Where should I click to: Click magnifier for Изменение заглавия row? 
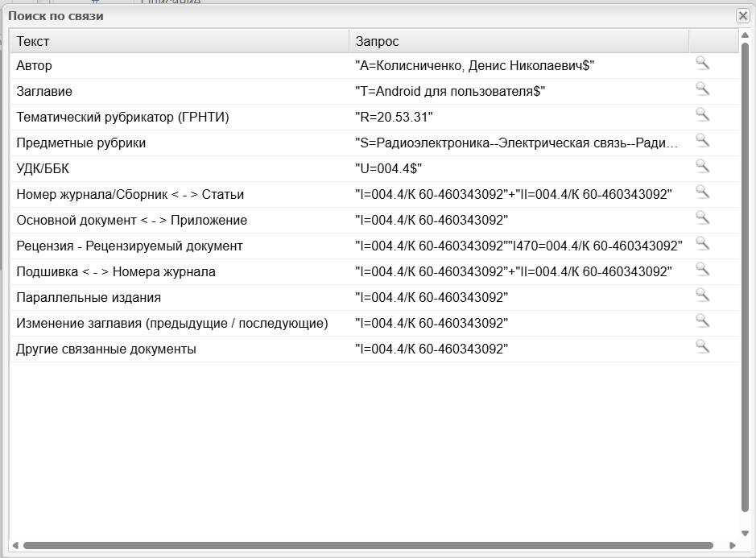[x=702, y=321]
